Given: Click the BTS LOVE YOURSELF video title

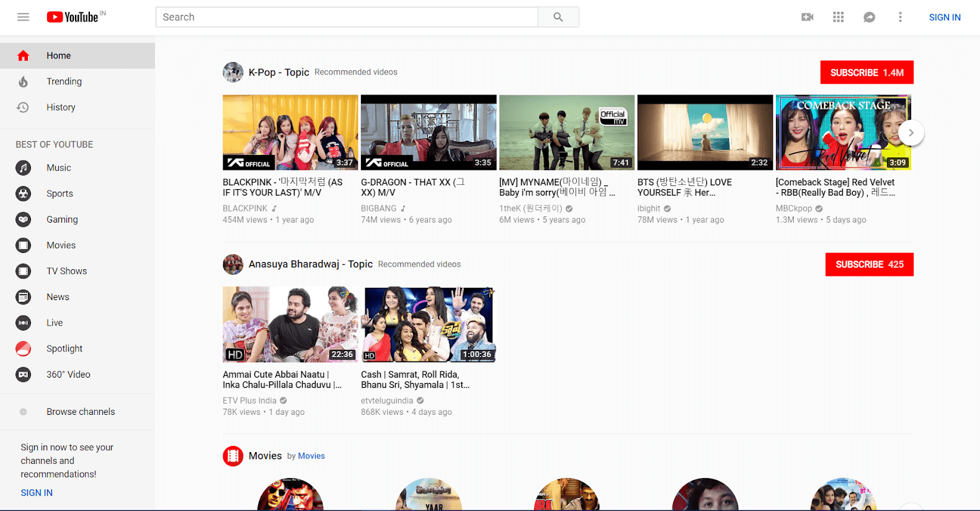Looking at the screenshot, I should 685,187.
